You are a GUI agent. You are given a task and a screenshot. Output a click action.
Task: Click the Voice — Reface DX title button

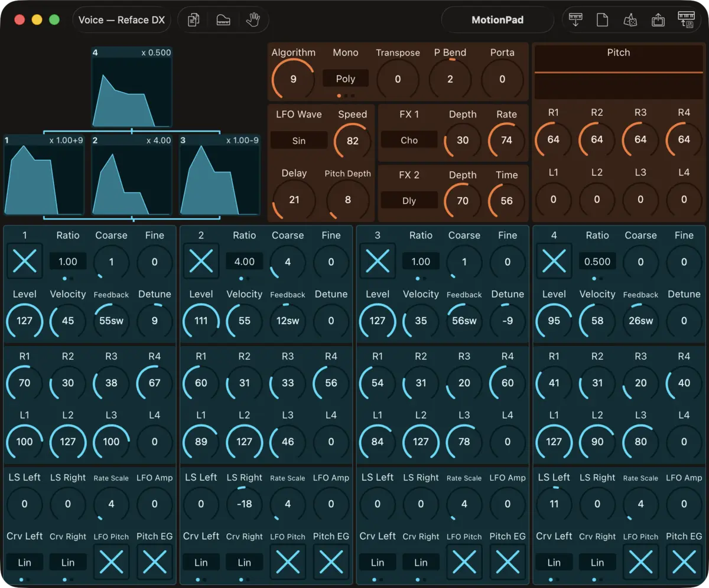[x=122, y=20]
